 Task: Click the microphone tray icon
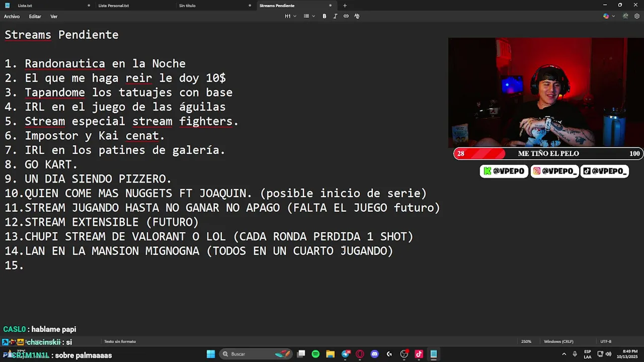(x=575, y=354)
